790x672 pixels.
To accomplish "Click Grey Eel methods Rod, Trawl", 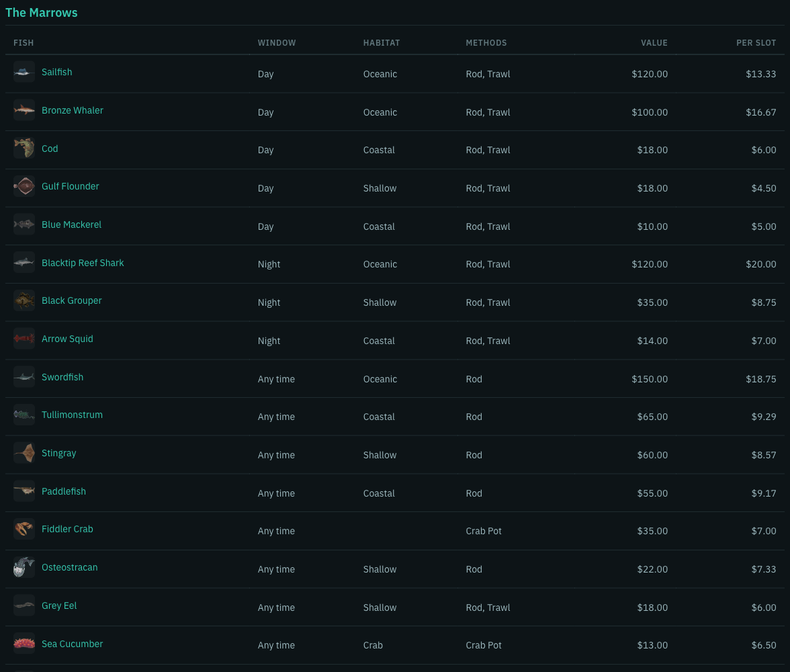I will 488,607.
